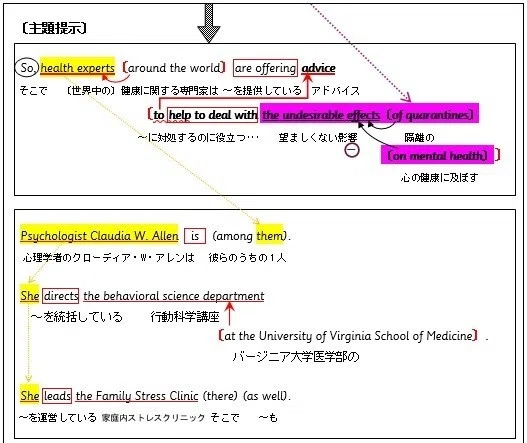Viewport: 527px width, 443px height.
Task: Click the purple phrase "the undesirable effects"
Action: pyautogui.click(x=321, y=115)
